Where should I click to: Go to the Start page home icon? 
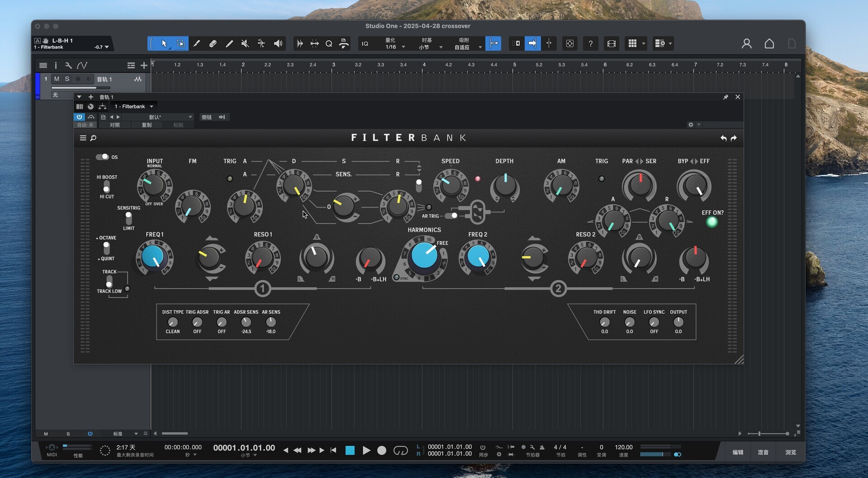click(769, 43)
